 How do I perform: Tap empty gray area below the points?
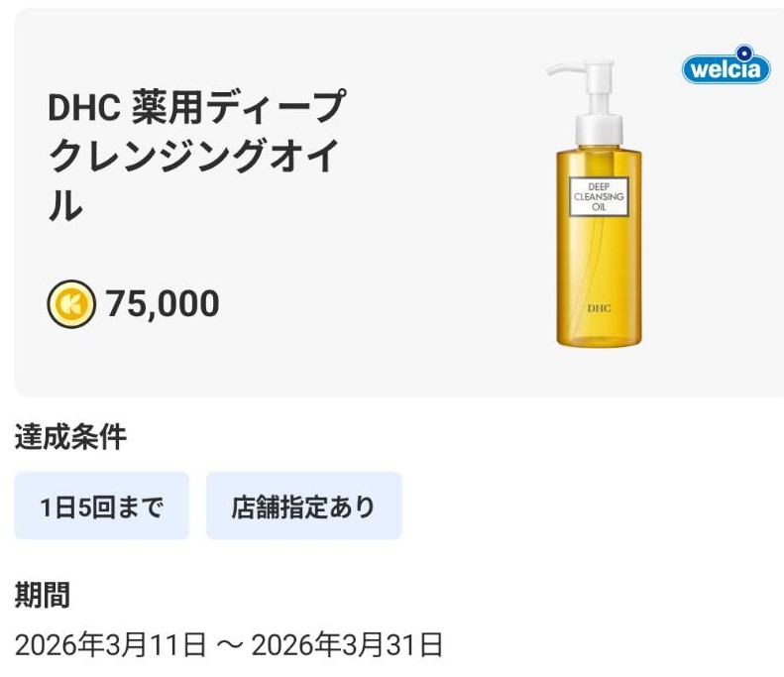[248, 362]
